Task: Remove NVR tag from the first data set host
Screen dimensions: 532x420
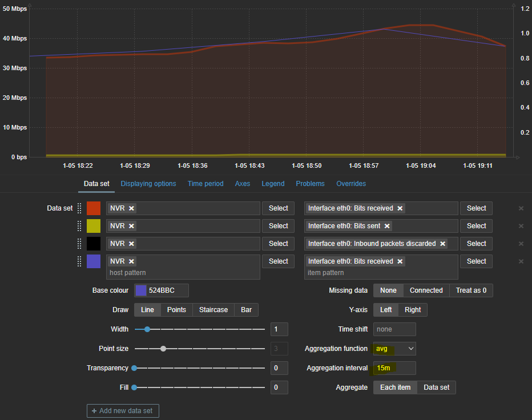Action: pyautogui.click(x=132, y=208)
